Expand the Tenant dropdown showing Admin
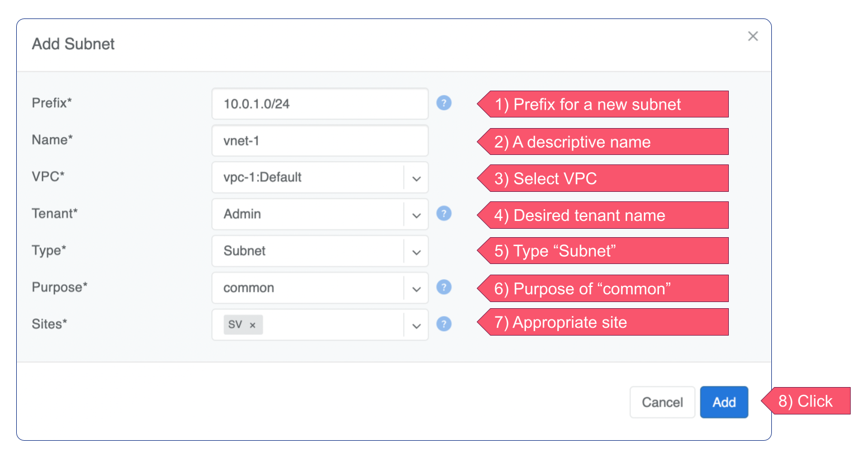Screen dimensions: 868x462 (416, 214)
